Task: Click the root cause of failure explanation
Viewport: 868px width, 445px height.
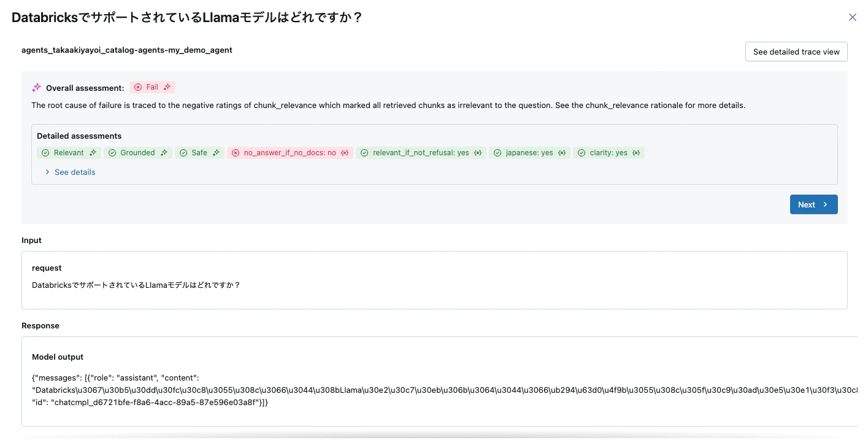Action: tap(388, 105)
